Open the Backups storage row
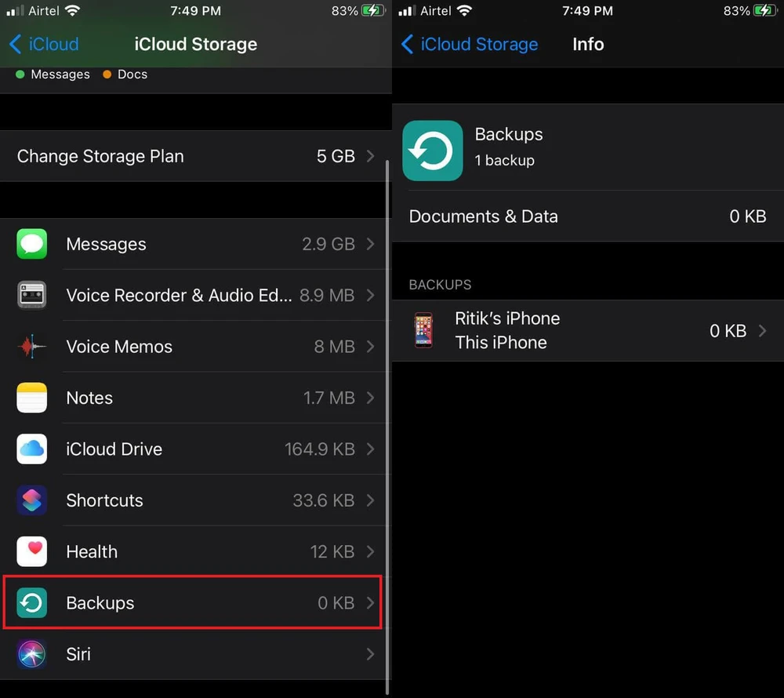Image resolution: width=784 pixels, height=698 pixels. point(192,602)
